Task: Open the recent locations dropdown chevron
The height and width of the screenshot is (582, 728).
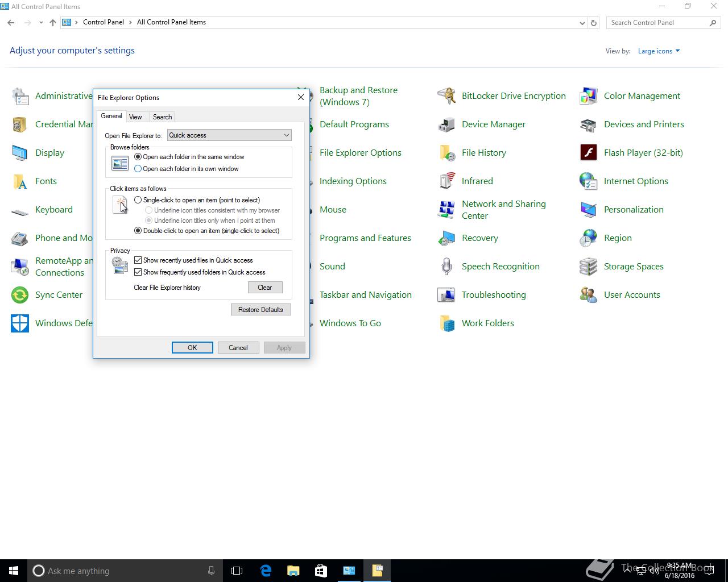Action: (41, 23)
